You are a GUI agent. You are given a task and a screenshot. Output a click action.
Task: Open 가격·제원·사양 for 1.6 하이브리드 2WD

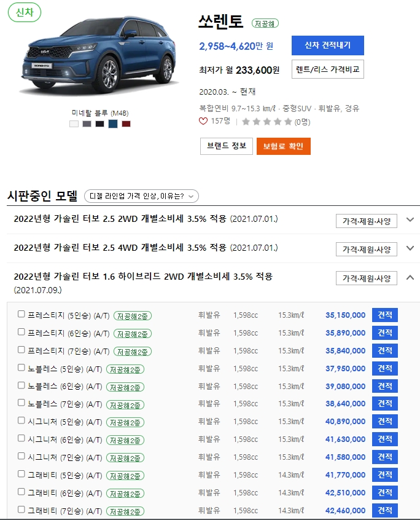pos(367,278)
